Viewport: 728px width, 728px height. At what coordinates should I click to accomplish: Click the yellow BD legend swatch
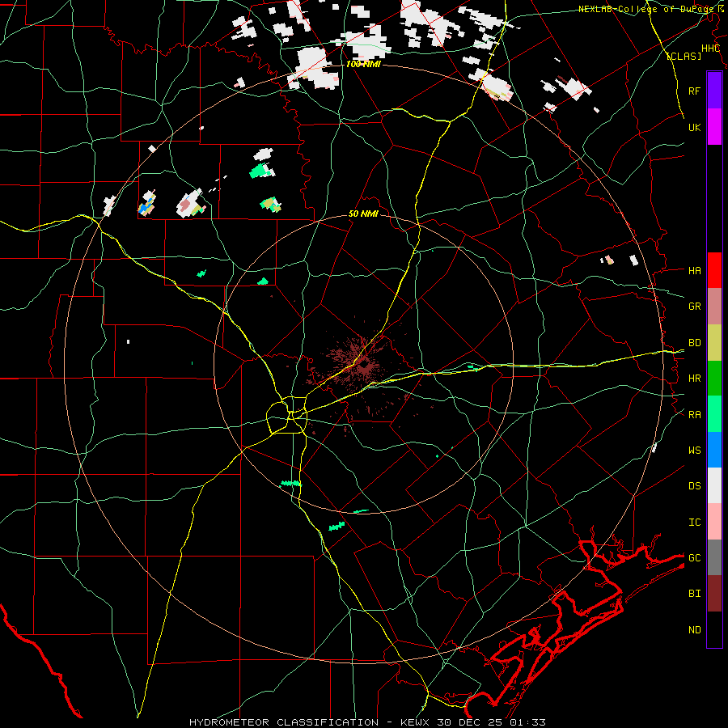tap(714, 343)
